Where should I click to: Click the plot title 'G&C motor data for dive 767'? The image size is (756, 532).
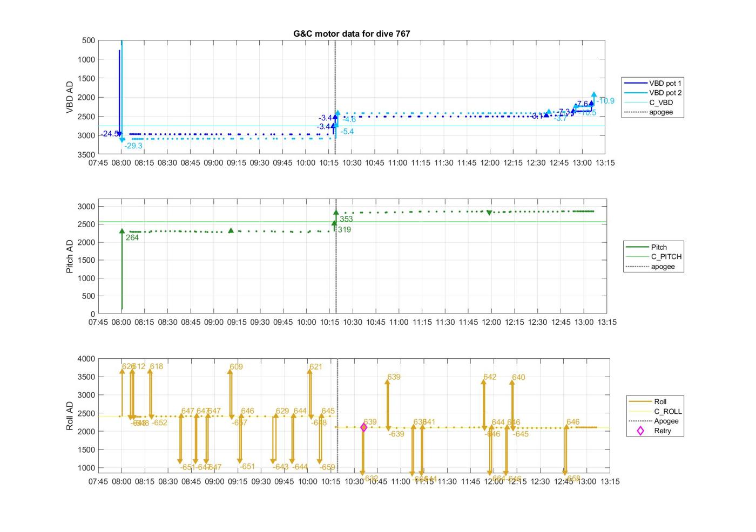(352, 33)
